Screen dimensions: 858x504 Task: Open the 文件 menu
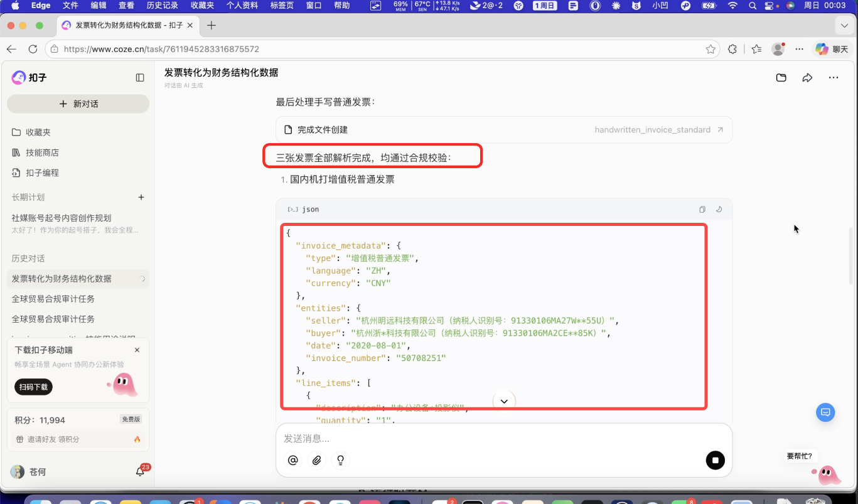point(70,6)
